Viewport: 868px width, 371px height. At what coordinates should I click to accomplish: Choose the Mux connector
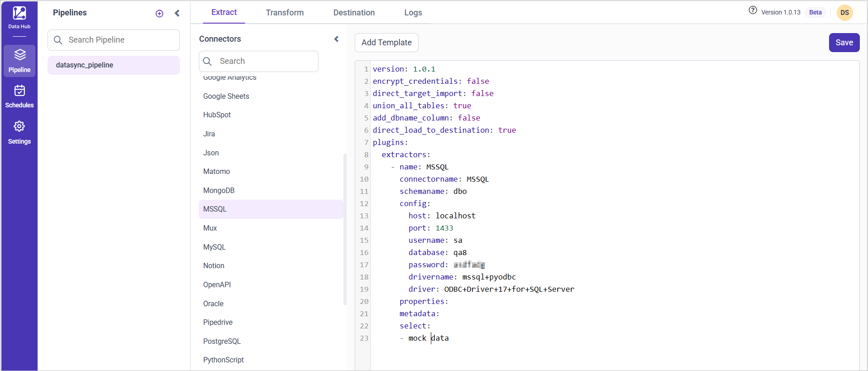210,228
